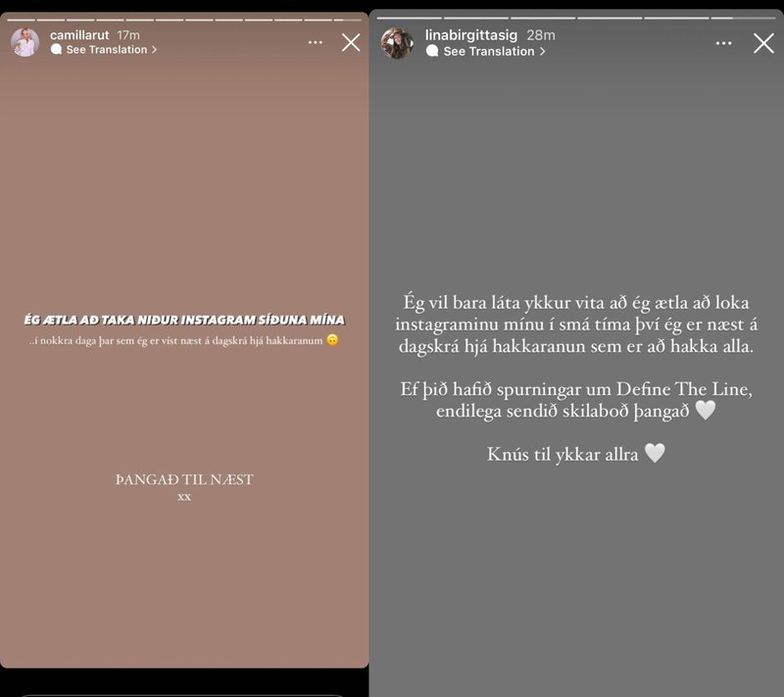Jump to first segment of camillarut story progress
This screenshot has height=697, width=784.
(x=21, y=20)
